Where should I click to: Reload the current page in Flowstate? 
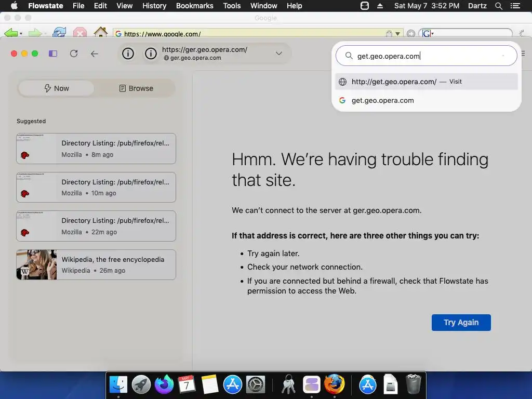click(74, 54)
